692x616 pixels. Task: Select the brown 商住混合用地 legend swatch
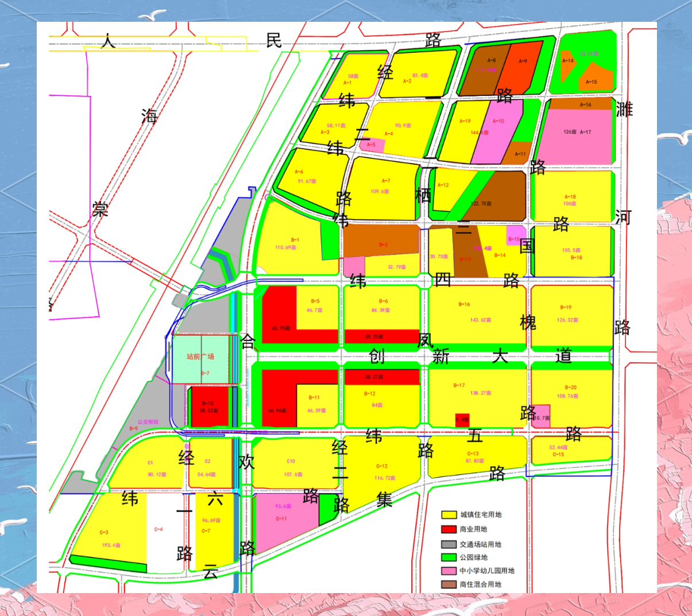449,584
